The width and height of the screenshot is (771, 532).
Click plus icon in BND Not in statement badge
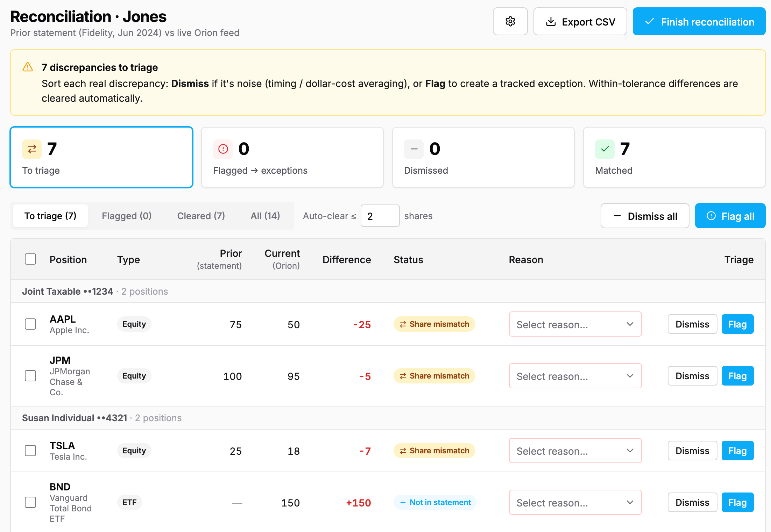point(403,503)
